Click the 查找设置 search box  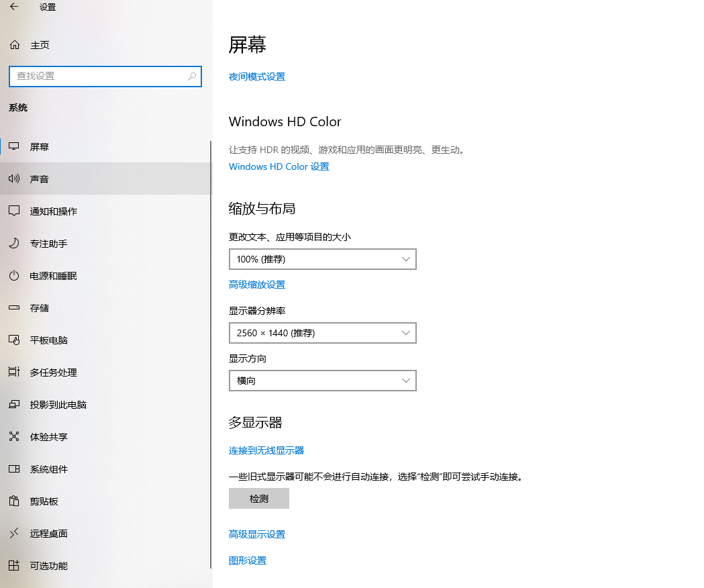tap(105, 77)
